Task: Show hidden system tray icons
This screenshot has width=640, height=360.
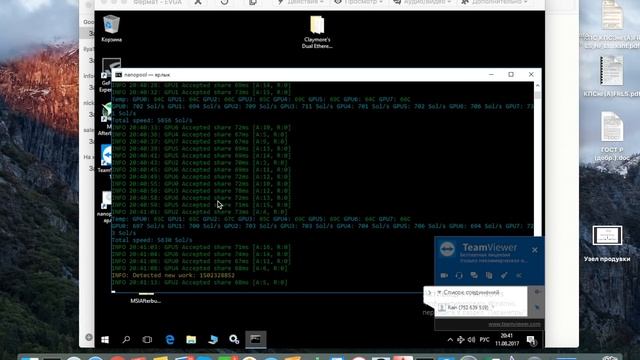Action: pyautogui.click(x=450, y=340)
